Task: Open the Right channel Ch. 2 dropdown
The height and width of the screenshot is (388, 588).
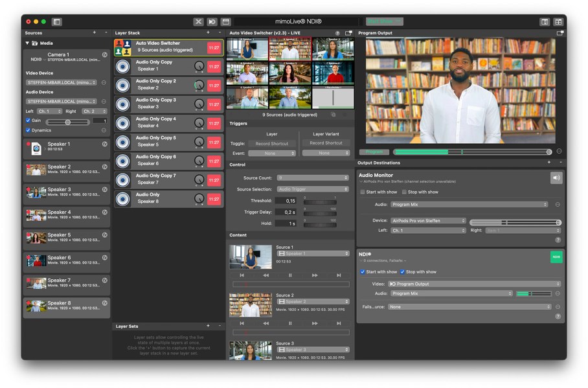Action: click(95, 111)
